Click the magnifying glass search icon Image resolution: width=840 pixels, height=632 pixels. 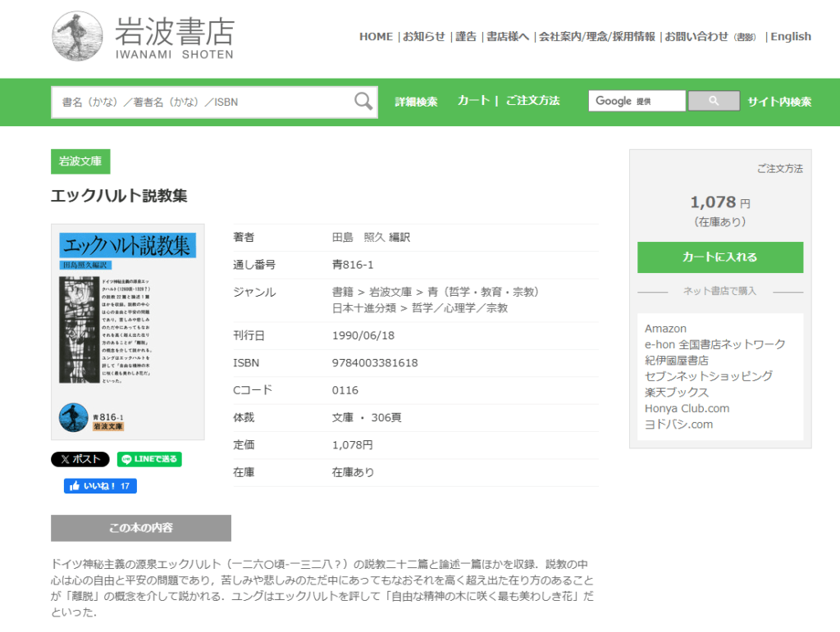[x=363, y=102]
